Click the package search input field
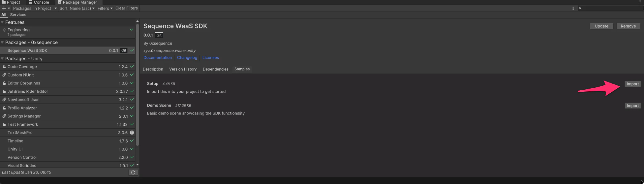 610,8
